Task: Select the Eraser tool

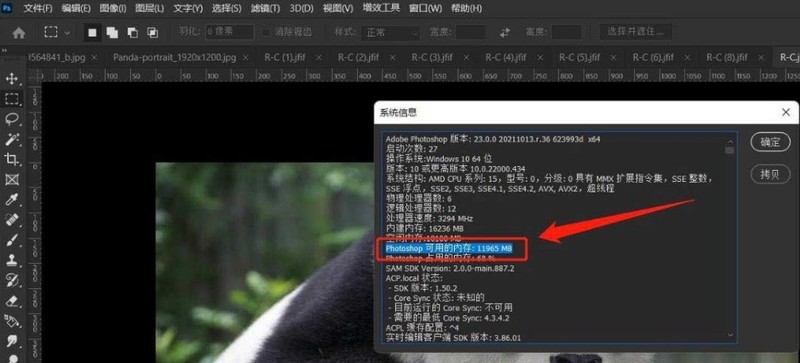Action: [x=12, y=301]
